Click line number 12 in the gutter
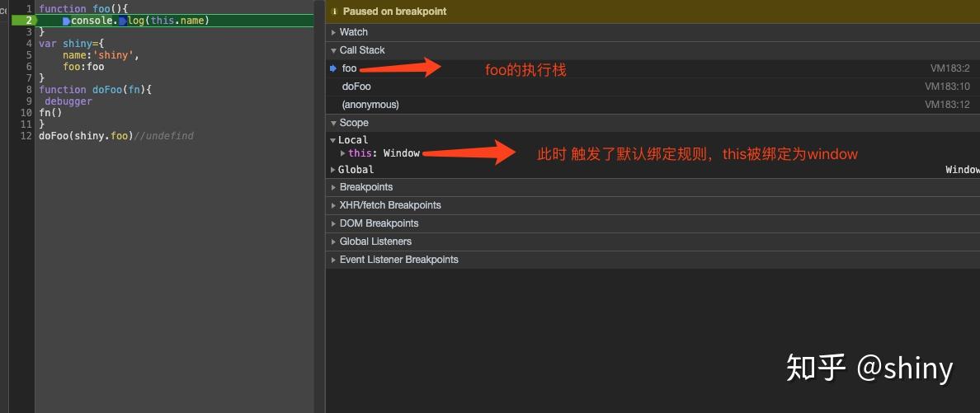The height and width of the screenshot is (413, 980). point(26,135)
